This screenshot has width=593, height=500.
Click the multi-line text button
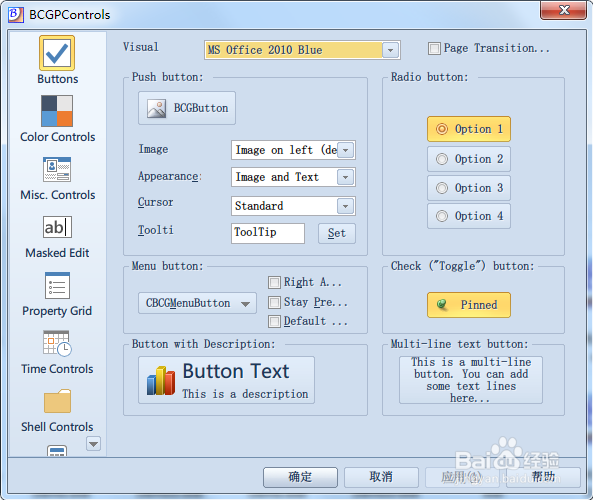click(471, 380)
